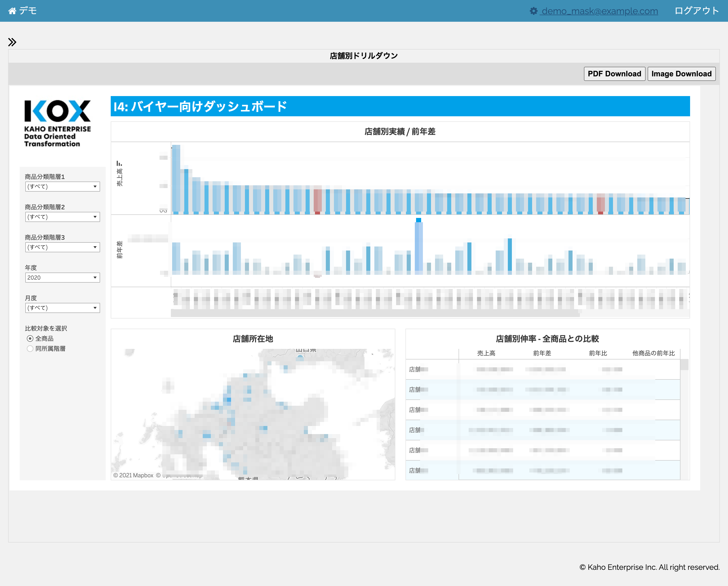Open the 年度 dropdown showing 2020
Screen dimensions: 728x586
coord(62,278)
